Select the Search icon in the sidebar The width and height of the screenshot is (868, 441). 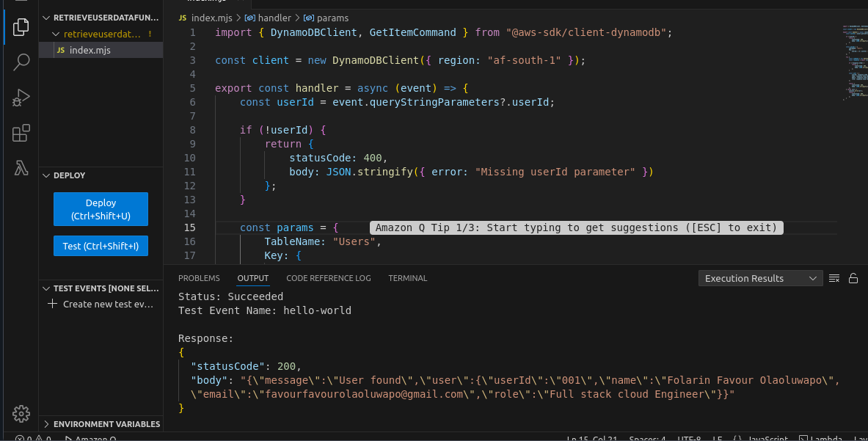(21, 62)
